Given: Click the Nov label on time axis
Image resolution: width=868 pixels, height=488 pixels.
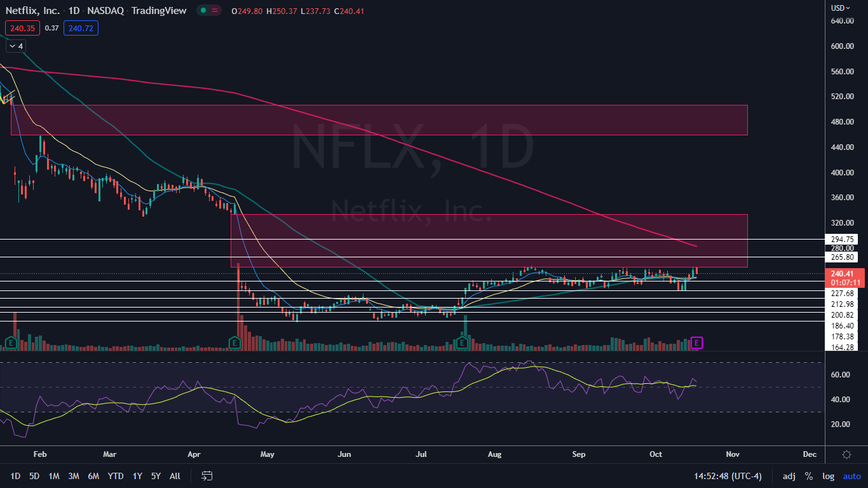Looking at the screenshot, I should click(x=733, y=454).
